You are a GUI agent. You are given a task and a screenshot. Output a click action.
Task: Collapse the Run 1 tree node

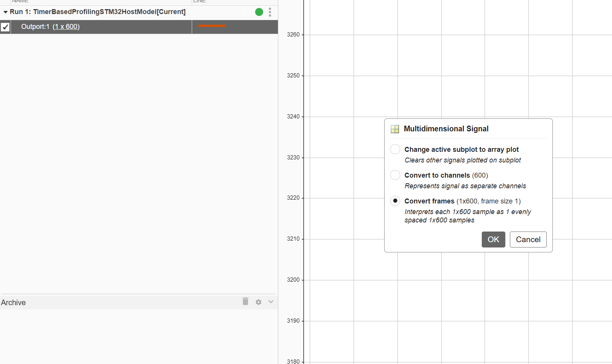(5, 12)
